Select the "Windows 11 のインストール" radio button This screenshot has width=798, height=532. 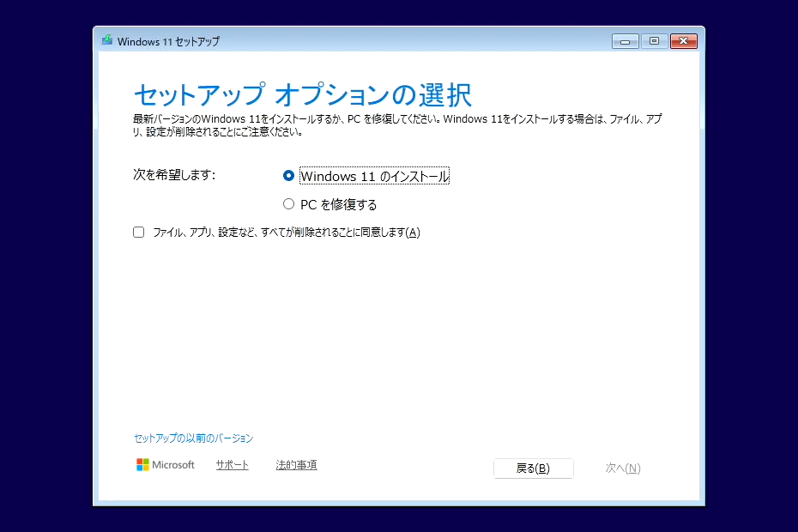288,175
